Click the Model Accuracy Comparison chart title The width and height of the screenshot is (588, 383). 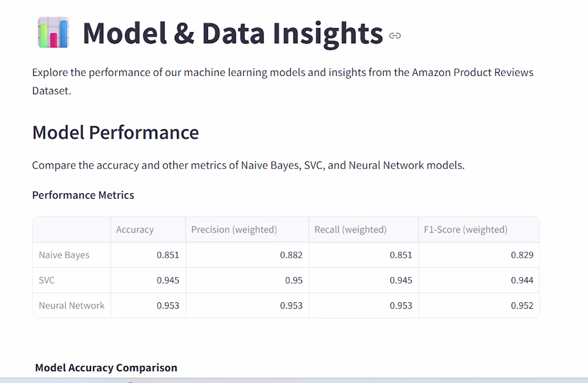(x=106, y=367)
